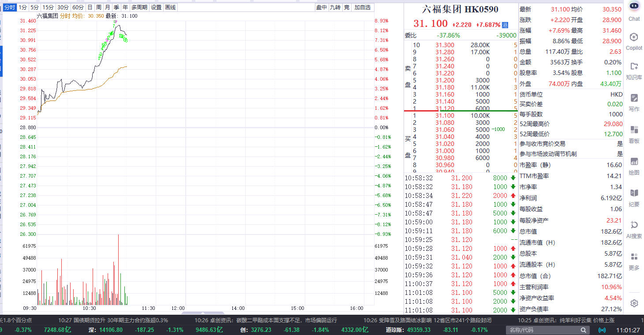
Task: Open the 纪要 notes tool
Action: [x=634, y=197]
